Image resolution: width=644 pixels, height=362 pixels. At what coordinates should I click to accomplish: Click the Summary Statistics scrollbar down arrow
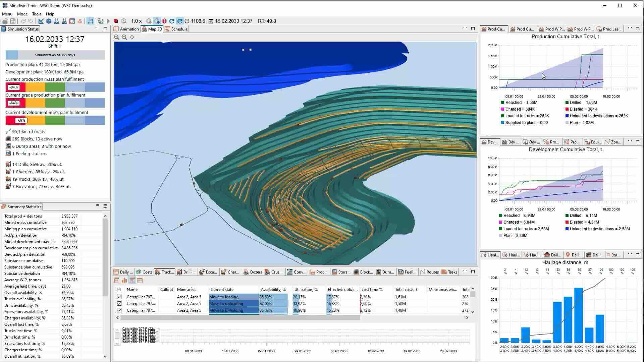[x=105, y=356]
